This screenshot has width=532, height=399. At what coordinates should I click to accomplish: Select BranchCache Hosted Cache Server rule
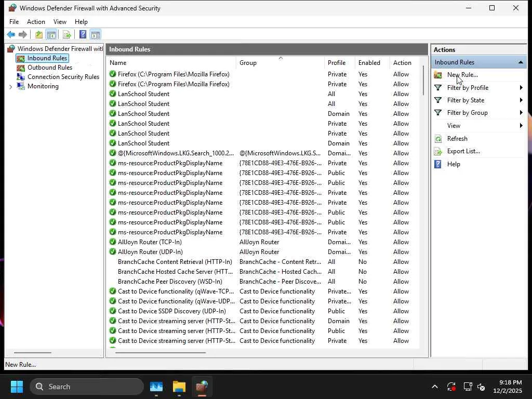tap(263, 272)
